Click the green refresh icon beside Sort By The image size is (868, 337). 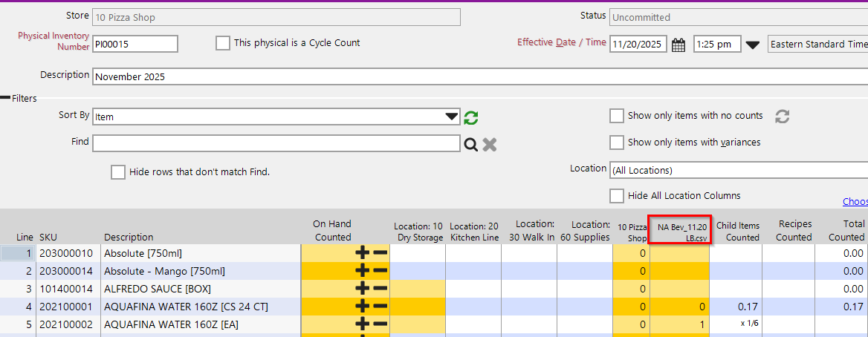coord(470,117)
